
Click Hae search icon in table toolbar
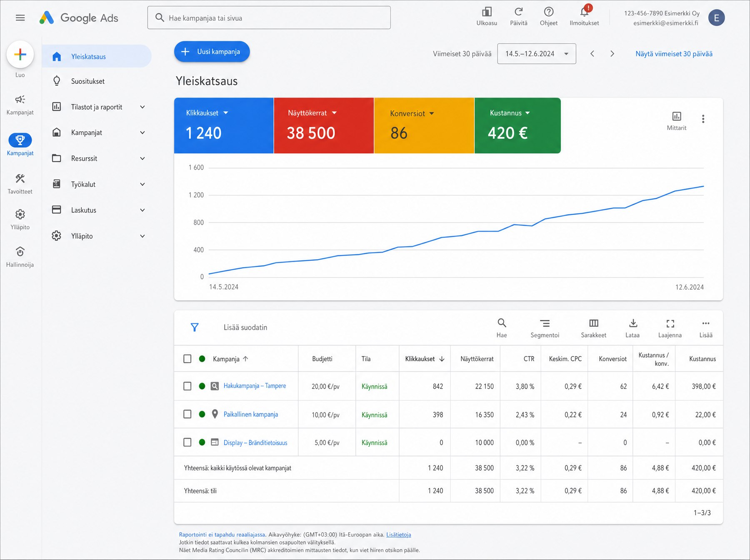(x=502, y=323)
